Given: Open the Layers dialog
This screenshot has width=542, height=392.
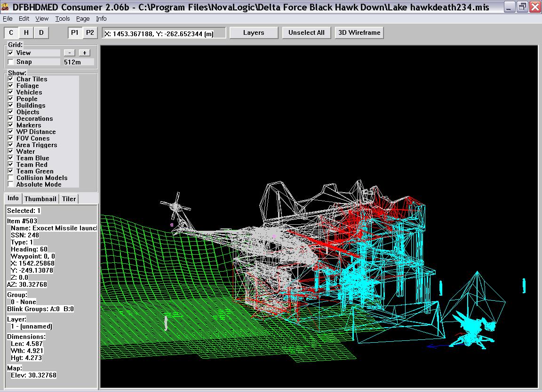Looking at the screenshot, I should click(254, 33).
